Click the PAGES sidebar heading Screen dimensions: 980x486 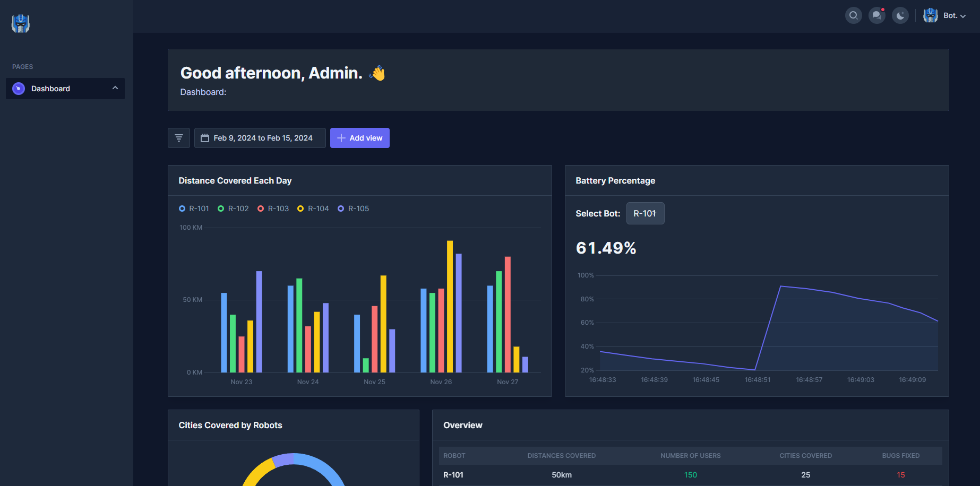pyautogui.click(x=23, y=67)
